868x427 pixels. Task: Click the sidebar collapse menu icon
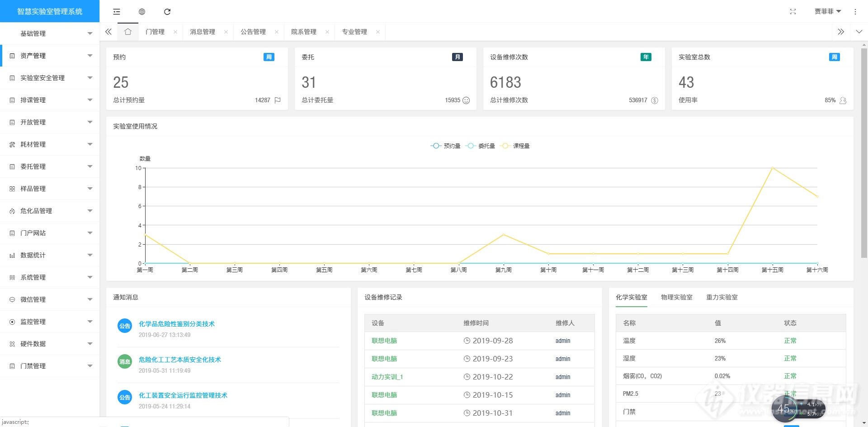coord(117,12)
